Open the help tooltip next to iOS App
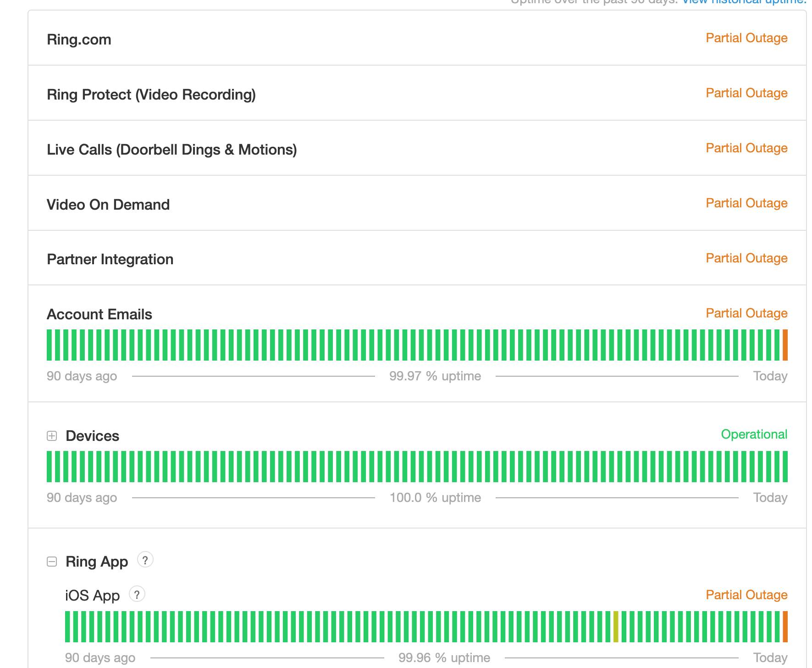Screen dimensions: 812x668 coord(136,594)
